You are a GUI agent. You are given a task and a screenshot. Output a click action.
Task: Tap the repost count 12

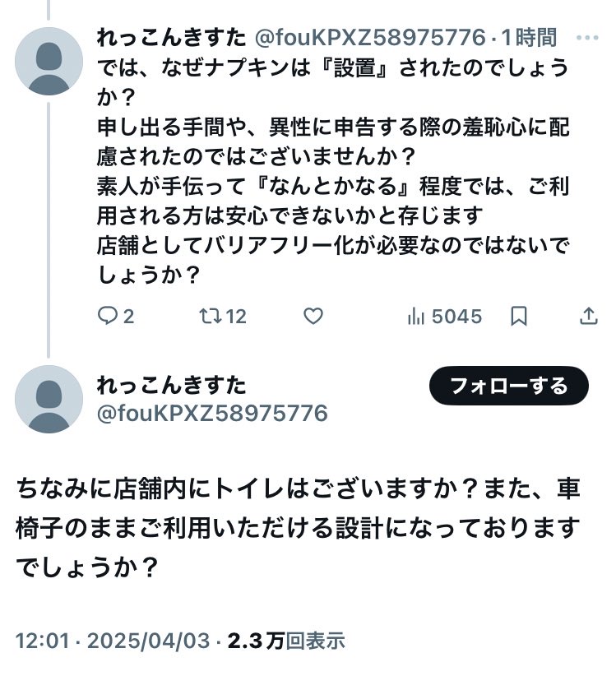point(236,316)
